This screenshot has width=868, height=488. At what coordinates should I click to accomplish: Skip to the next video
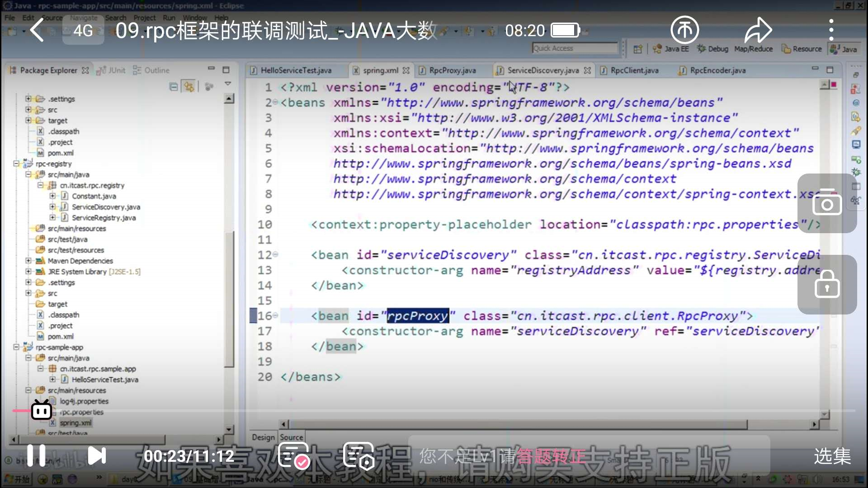click(96, 455)
